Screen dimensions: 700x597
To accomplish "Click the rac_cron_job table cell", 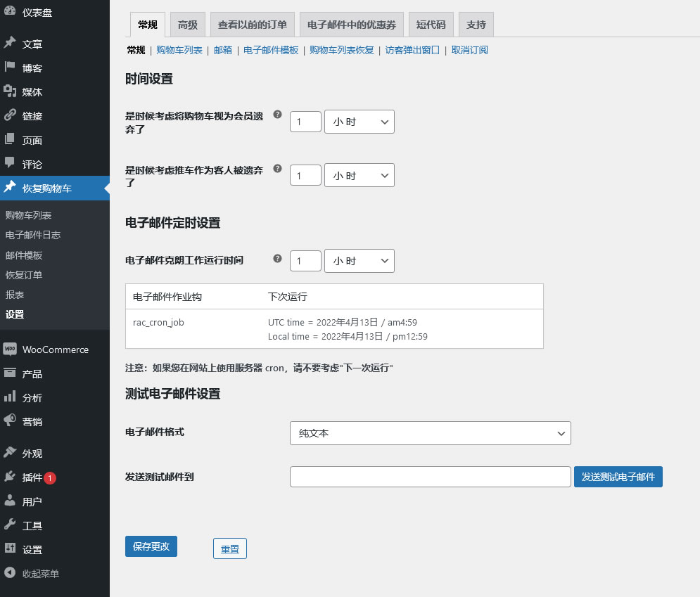I will pos(158,322).
